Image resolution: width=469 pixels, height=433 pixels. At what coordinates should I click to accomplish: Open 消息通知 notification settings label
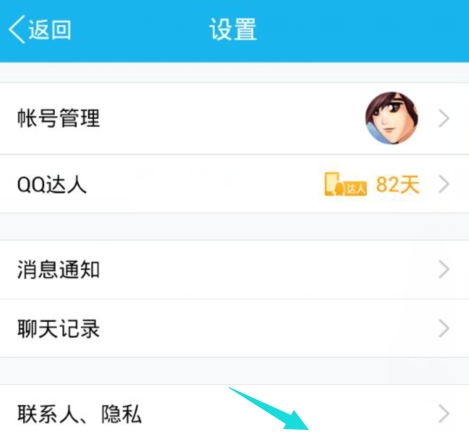click(x=59, y=269)
